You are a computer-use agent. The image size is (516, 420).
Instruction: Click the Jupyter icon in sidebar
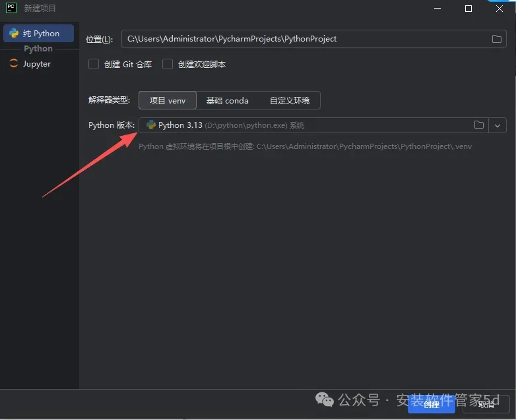14,63
